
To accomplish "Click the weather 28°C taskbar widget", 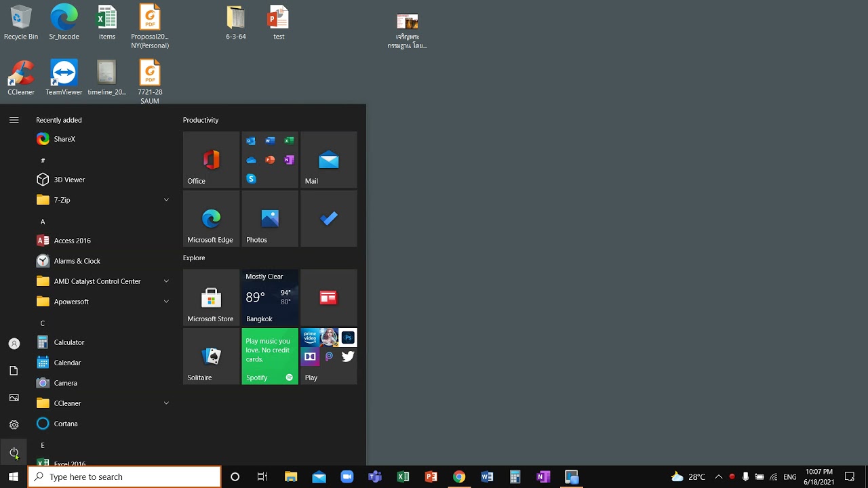I will pyautogui.click(x=688, y=477).
